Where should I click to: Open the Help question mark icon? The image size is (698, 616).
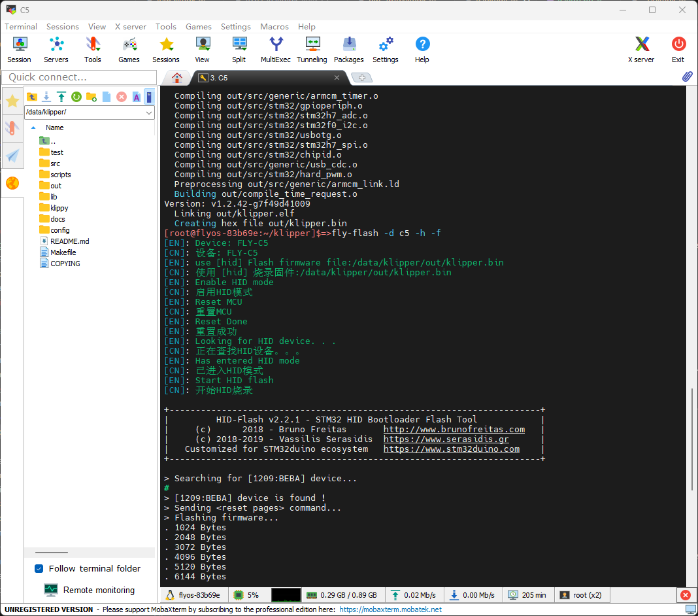[x=422, y=50]
